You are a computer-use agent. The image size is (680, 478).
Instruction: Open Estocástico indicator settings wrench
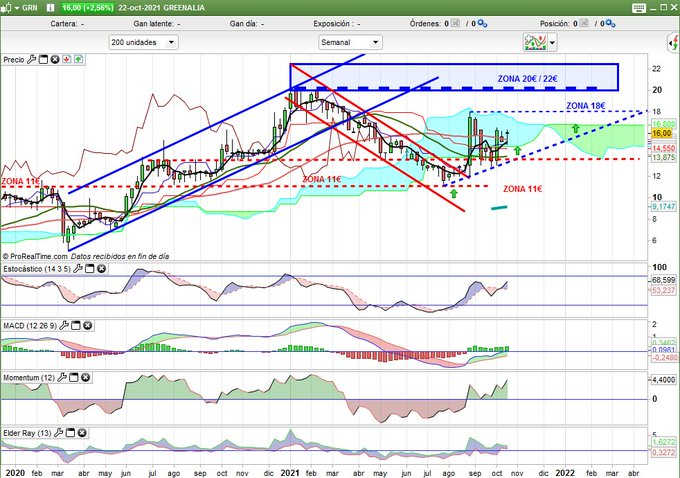coord(78,268)
